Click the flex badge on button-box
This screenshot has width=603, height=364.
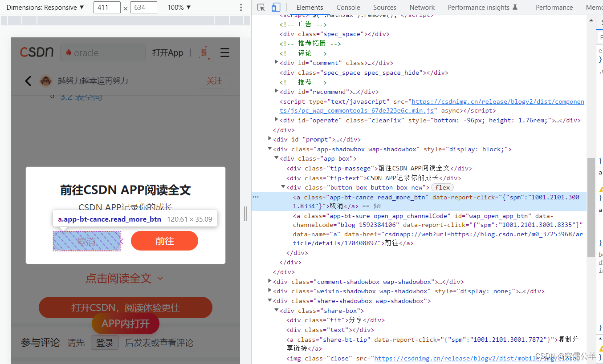[x=442, y=187]
